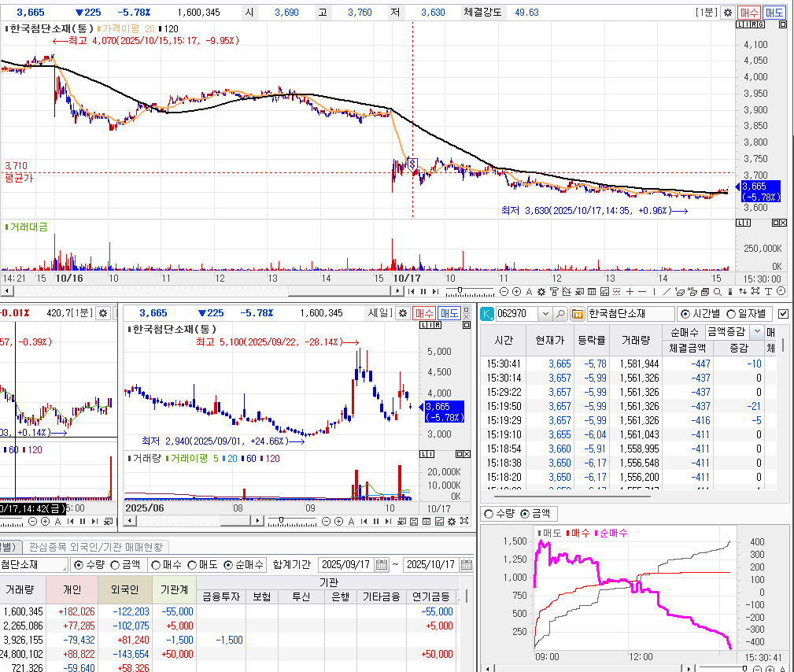
Task: Erase a single drawing with the eraser icon
Action: pyautogui.click(x=680, y=291)
